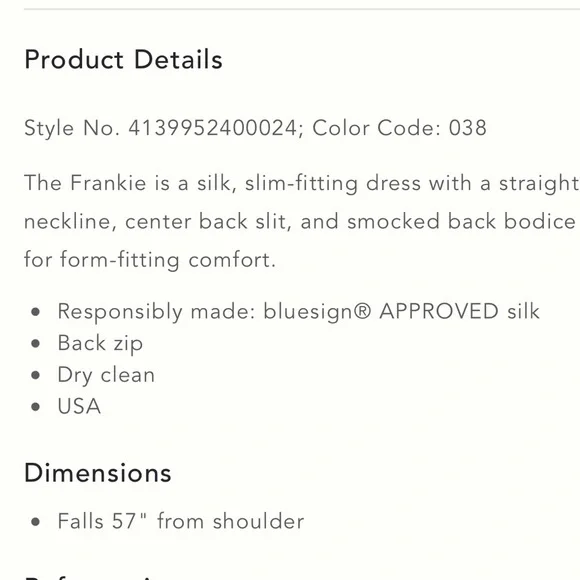Click the Dry clean list item
The height and width of the screenshot is (580, 580).
106,375
